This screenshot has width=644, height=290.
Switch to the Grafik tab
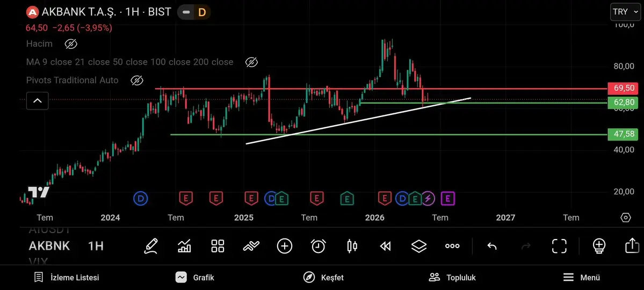coord(194,277)
